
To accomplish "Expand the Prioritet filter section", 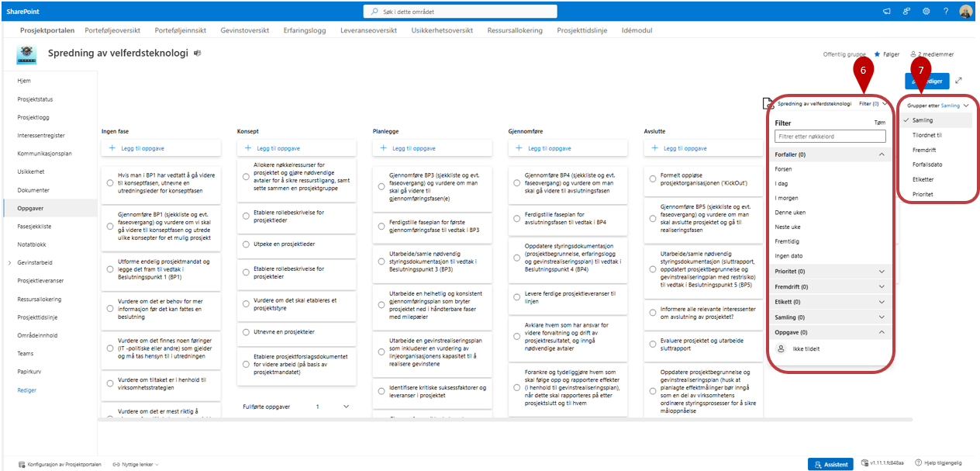I will pos(882,272).
